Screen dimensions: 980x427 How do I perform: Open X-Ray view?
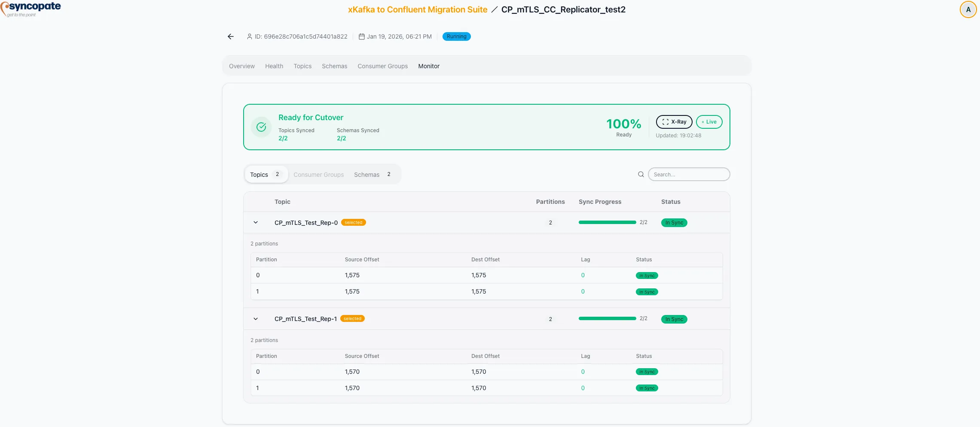(674, 122)
